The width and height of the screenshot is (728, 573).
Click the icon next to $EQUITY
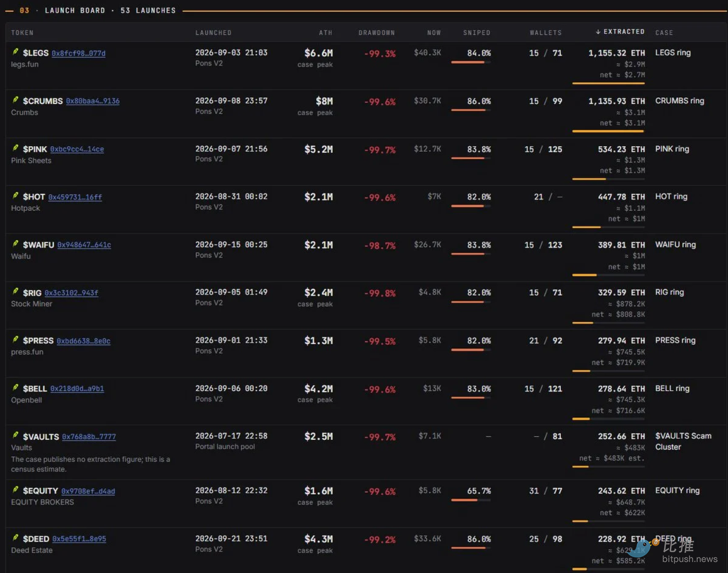click(15, 490)
